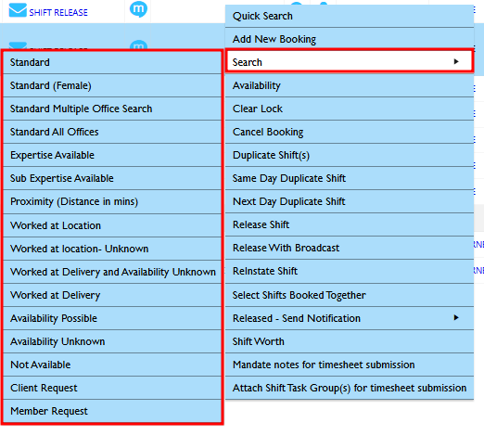Expand the Search submenu arrow
Viewport: 484px width, 448px height.
pyautogui.click(x=456, y=61)
